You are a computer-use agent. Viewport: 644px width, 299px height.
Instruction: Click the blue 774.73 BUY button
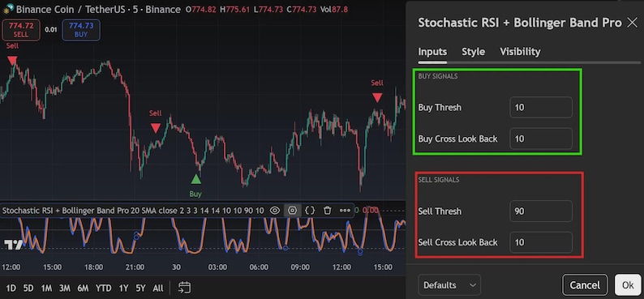coord(81,30)
